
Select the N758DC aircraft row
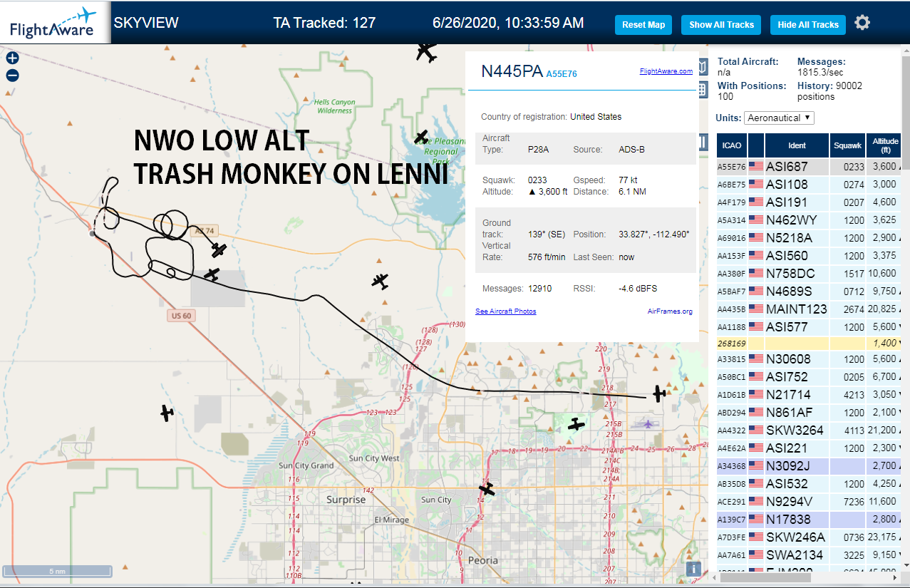tap(809, 274)
